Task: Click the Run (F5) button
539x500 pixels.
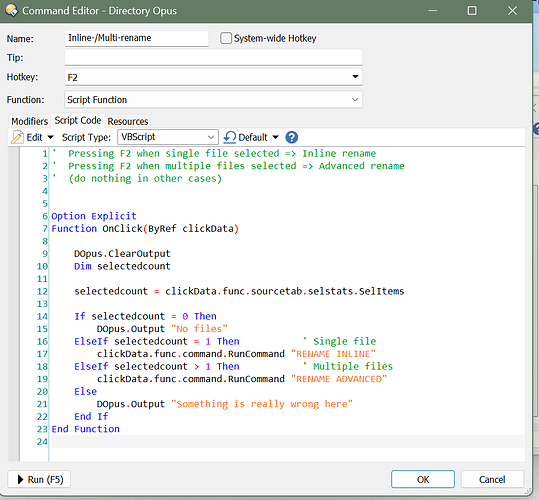Action: (39, 479)
